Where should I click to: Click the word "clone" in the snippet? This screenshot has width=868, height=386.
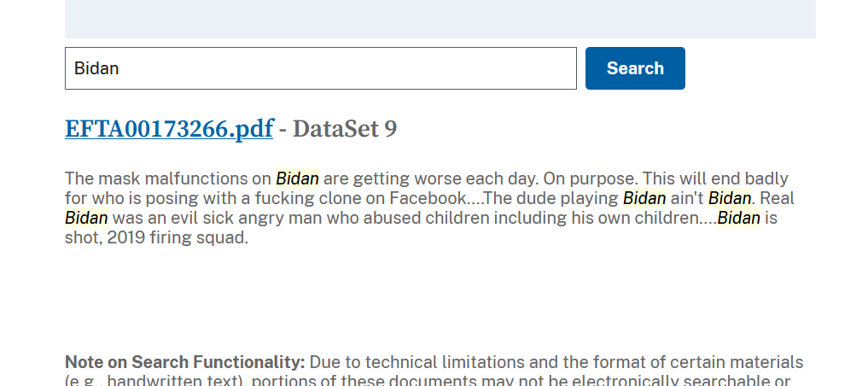pos(363,198)
